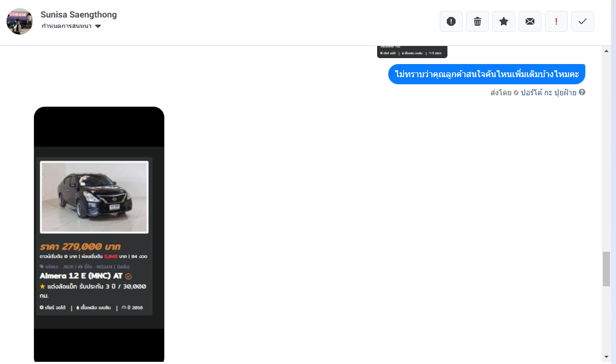Expand กำหนดการสนทนา dropdown arrow
The width and height of the screenshot is (616, 364).
[x=98, y=26]
